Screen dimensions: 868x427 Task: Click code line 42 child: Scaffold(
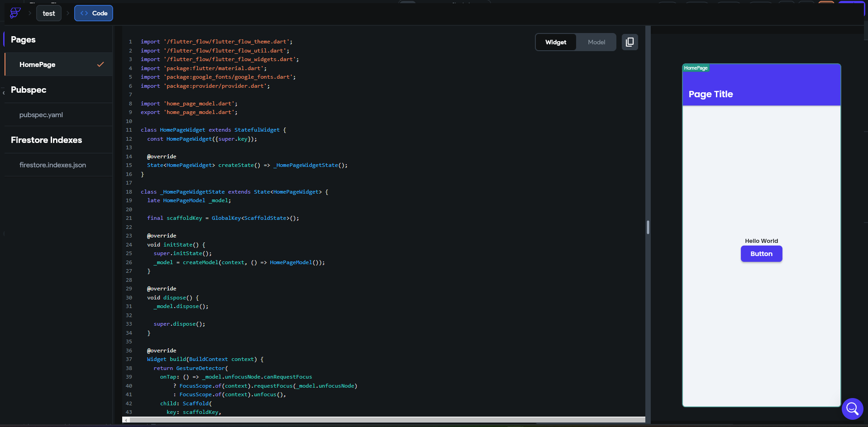pos(186,403)
